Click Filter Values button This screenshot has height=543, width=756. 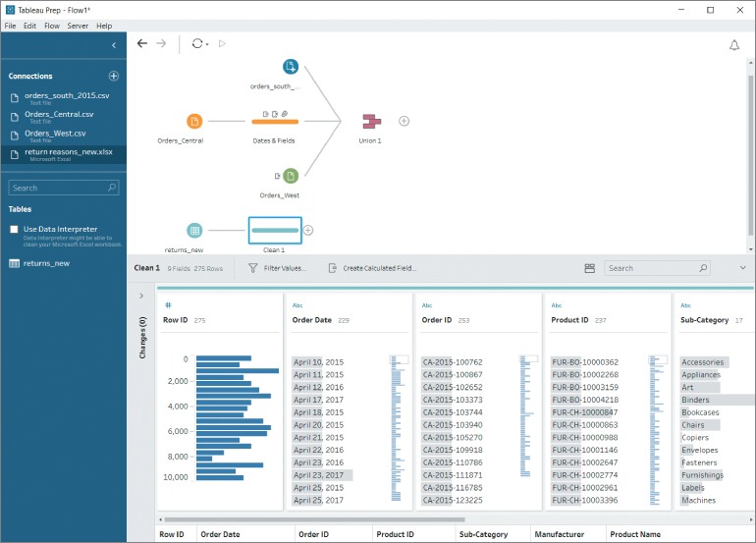277,268
